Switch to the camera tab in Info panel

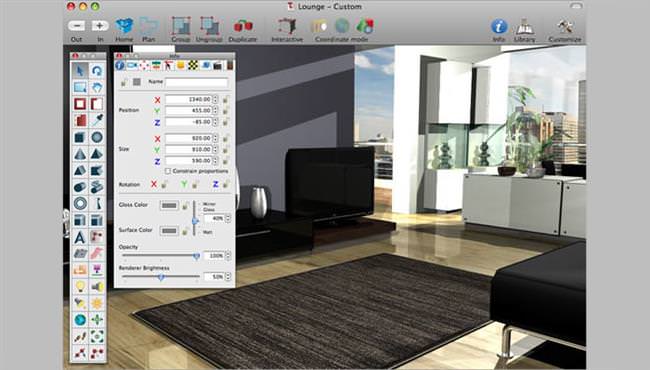(132, 65)
